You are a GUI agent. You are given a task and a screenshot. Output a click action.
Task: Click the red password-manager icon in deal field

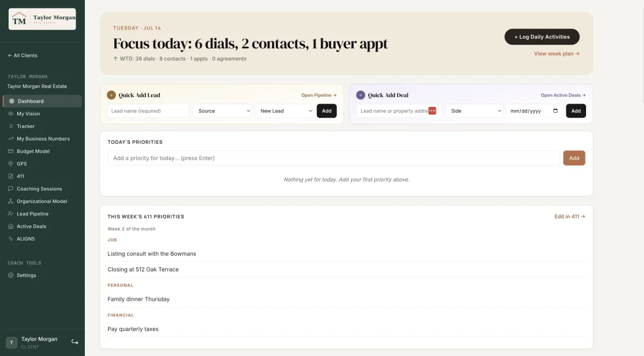(x=432, y=111)
